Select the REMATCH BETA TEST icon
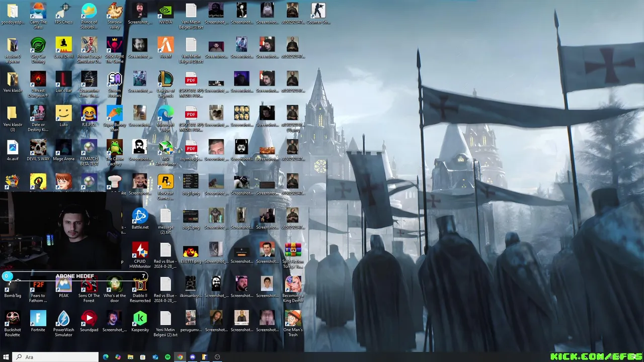 (x=89, y=152)
